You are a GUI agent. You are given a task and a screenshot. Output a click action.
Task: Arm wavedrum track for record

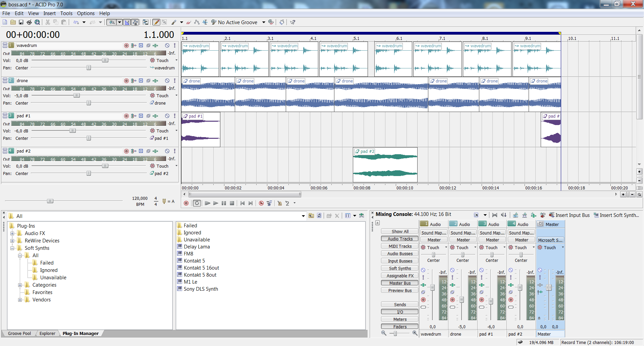(126, 45)
